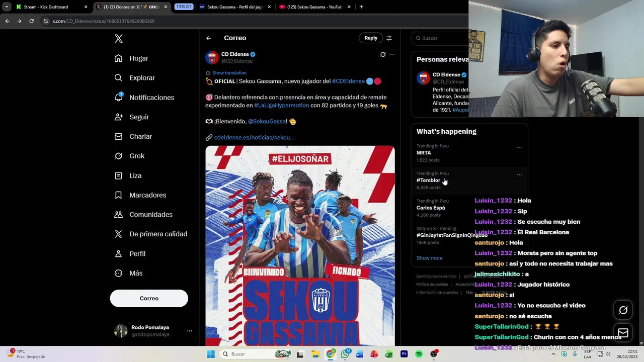Image resolution: width=644 pixels, height=362 pixels.
Task: Open the taskbar weather widget
Action: tap(26, 354)
